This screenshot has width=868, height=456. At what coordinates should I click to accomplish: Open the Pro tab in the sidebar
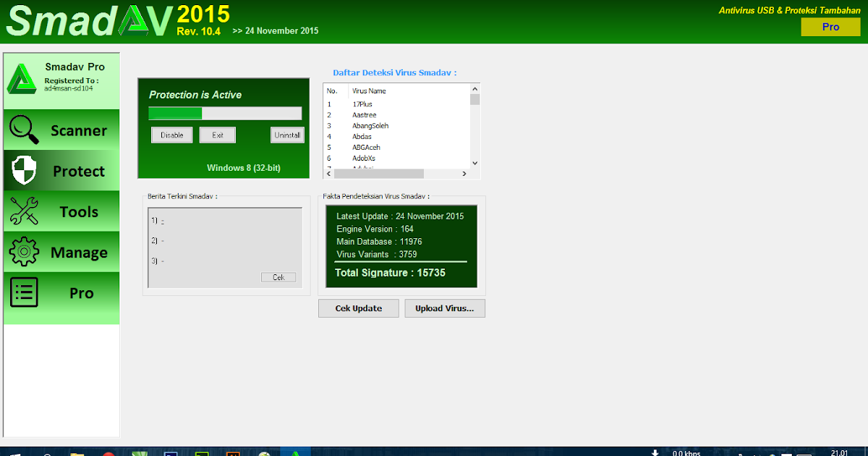pyautogui.click(x=61, y=293)
